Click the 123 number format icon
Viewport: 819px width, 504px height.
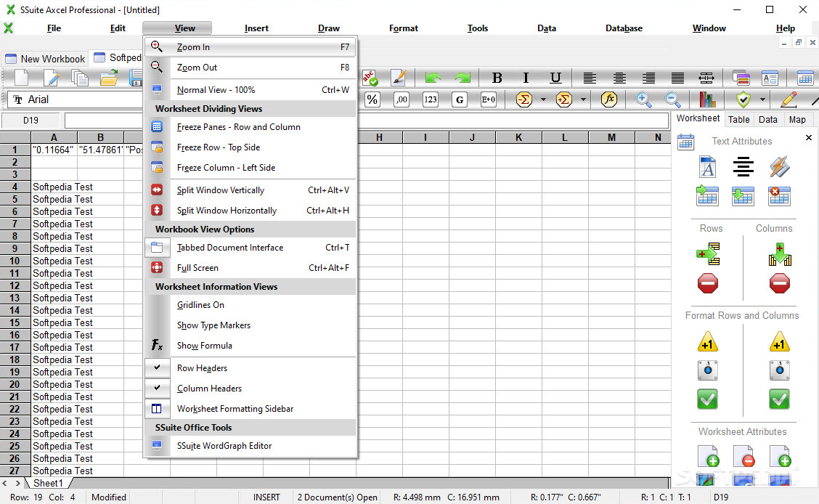431,99
